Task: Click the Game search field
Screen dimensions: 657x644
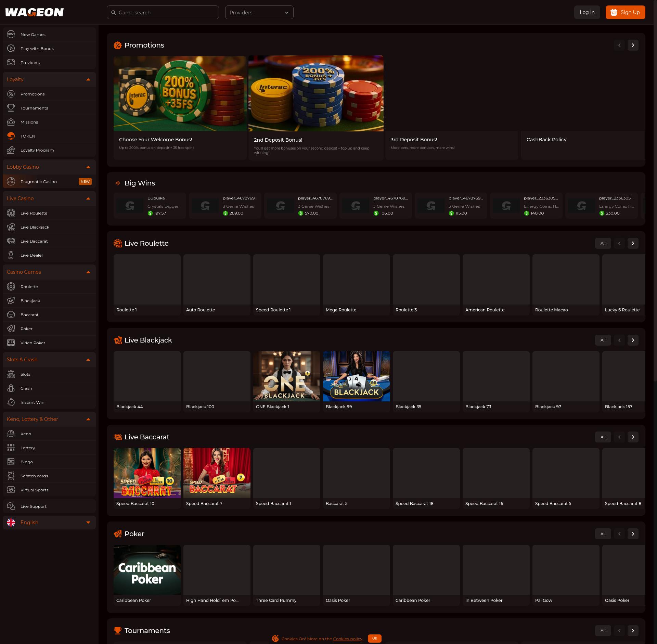Action: (x=163, y=12)
